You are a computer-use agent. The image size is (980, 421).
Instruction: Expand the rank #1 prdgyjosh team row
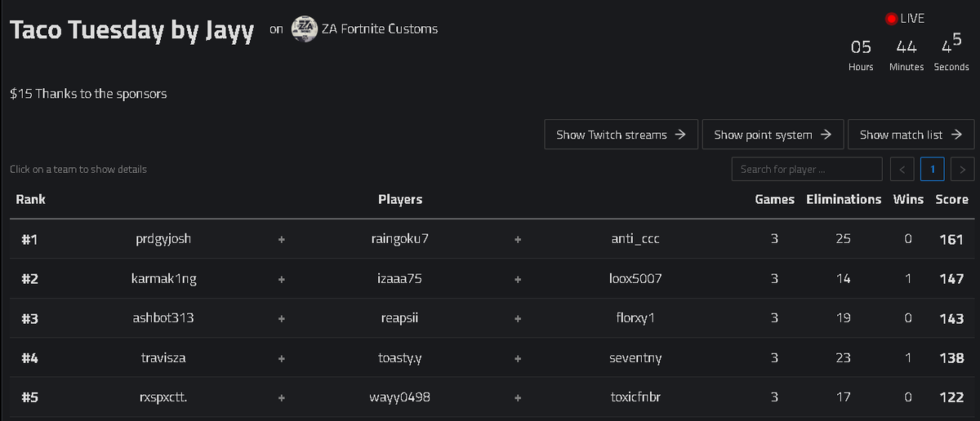(490, 239)
